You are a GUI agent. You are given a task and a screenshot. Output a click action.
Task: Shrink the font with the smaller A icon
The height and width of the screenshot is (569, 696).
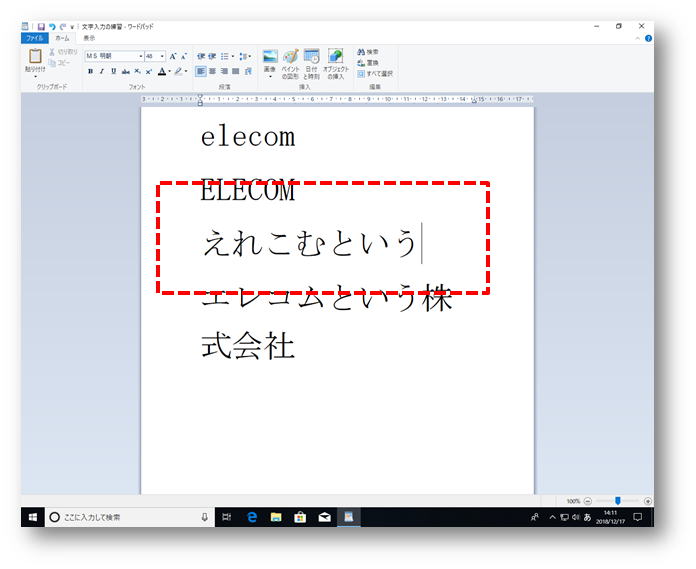coord(184,56)
